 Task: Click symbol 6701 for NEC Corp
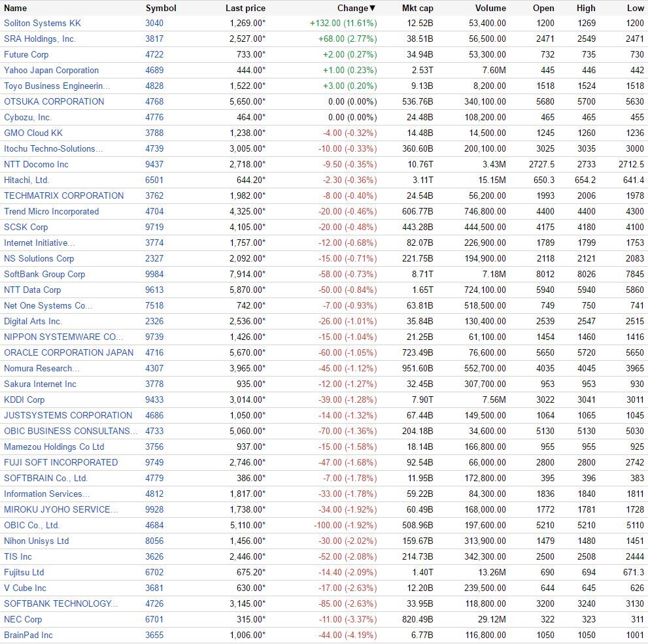click(154, 620)
